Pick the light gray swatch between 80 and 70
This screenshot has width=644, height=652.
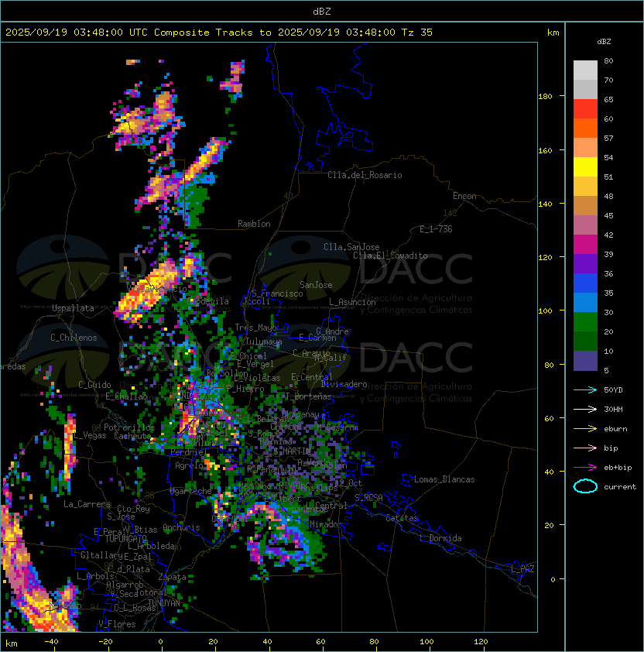click(x=585, y=70)
